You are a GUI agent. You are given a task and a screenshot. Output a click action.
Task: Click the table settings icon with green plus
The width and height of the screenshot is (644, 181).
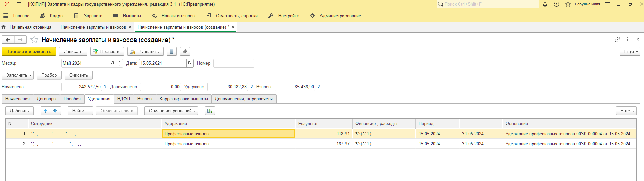click(210, 111)
